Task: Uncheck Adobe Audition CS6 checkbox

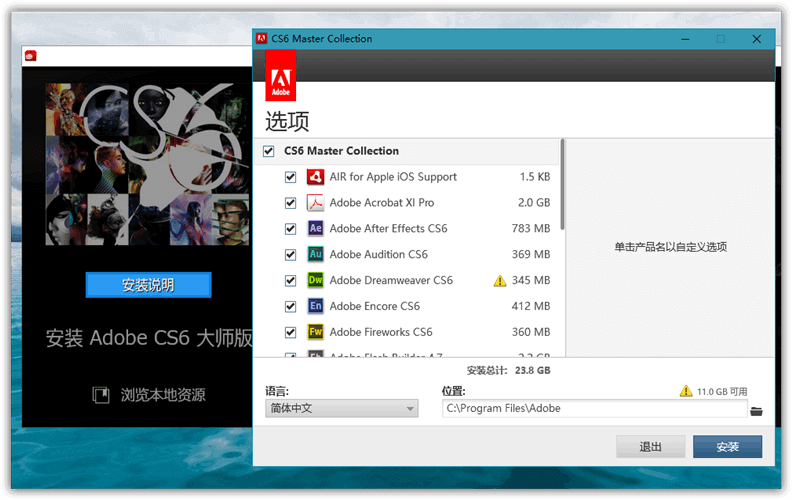Action: coord(290,254)
